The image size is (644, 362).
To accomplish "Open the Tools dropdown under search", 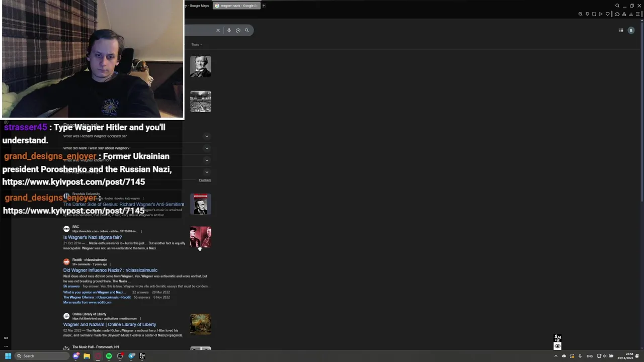I will (x=197, y=45).
